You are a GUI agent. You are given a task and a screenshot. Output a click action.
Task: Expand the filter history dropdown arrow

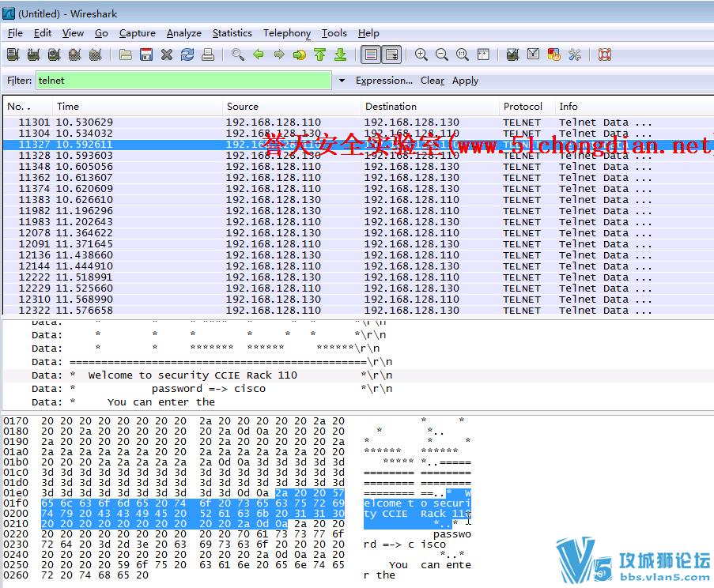tap(342, 81)
